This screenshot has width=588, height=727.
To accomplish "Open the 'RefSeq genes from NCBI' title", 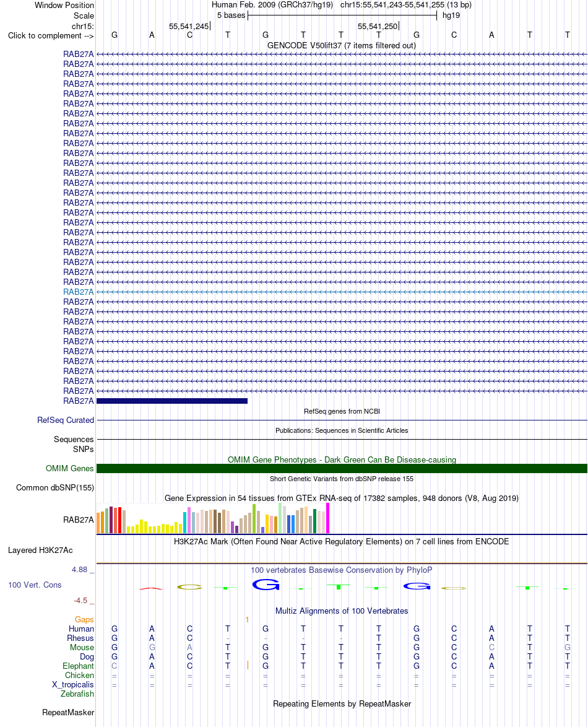I will [x=342, y=411].
